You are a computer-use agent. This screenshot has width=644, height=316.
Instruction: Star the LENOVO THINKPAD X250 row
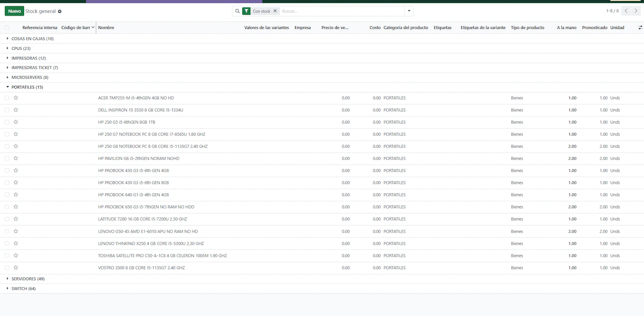[16, 243]
